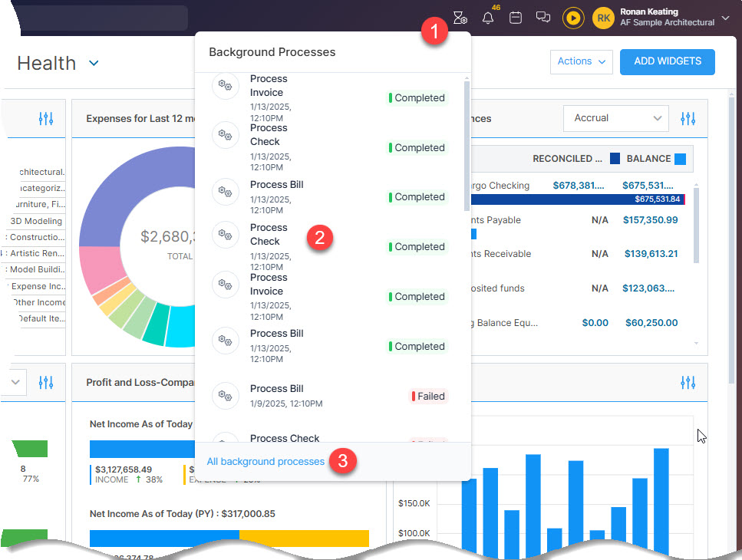Viewport: 742px width, 560px height.
Task: Open the chat messages icon
Action: point(542,18)
